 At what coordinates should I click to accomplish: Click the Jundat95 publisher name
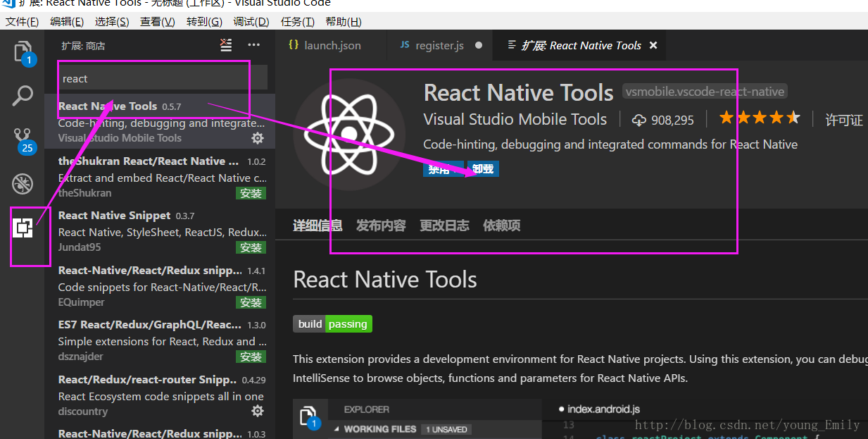tap(81, 247)
